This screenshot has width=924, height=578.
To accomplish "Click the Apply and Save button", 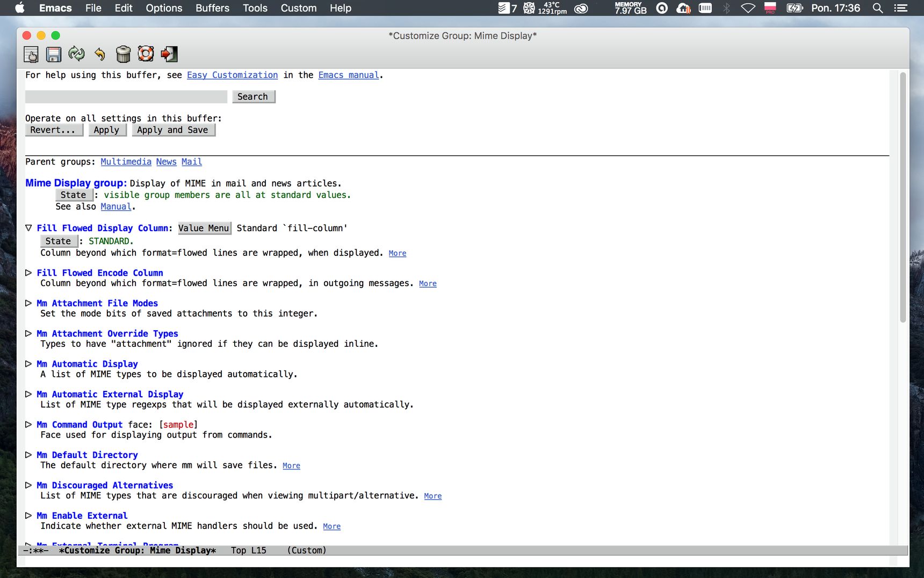I will tap(173, 130).
